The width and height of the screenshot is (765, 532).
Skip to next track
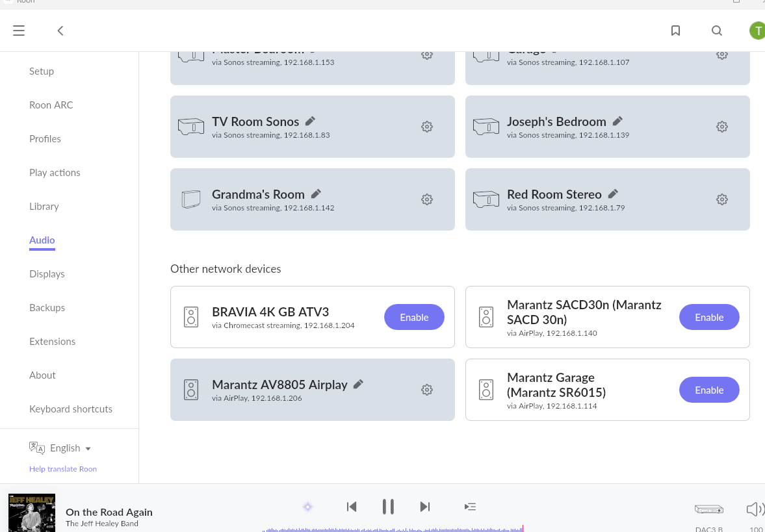(425, 507)
